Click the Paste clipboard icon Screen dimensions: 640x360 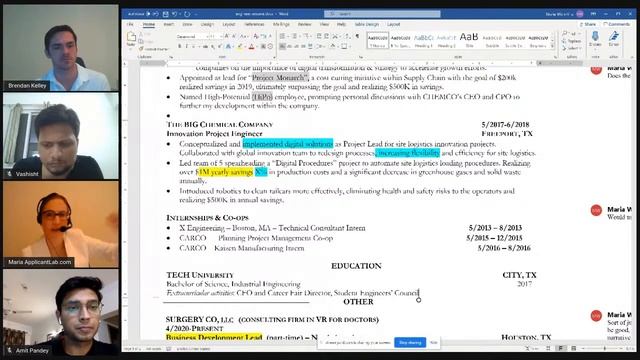[131, 38]
